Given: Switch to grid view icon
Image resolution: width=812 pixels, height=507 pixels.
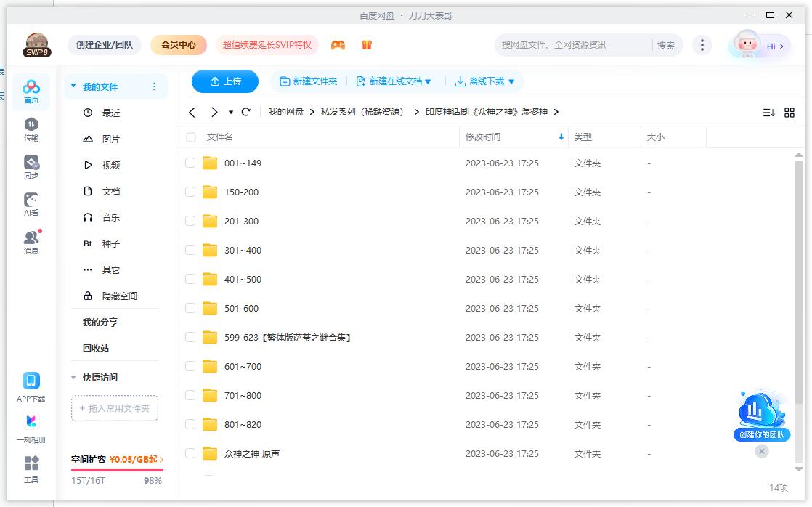Looking at the screenshot, I should pyautogui.click(x=789, y=113).
